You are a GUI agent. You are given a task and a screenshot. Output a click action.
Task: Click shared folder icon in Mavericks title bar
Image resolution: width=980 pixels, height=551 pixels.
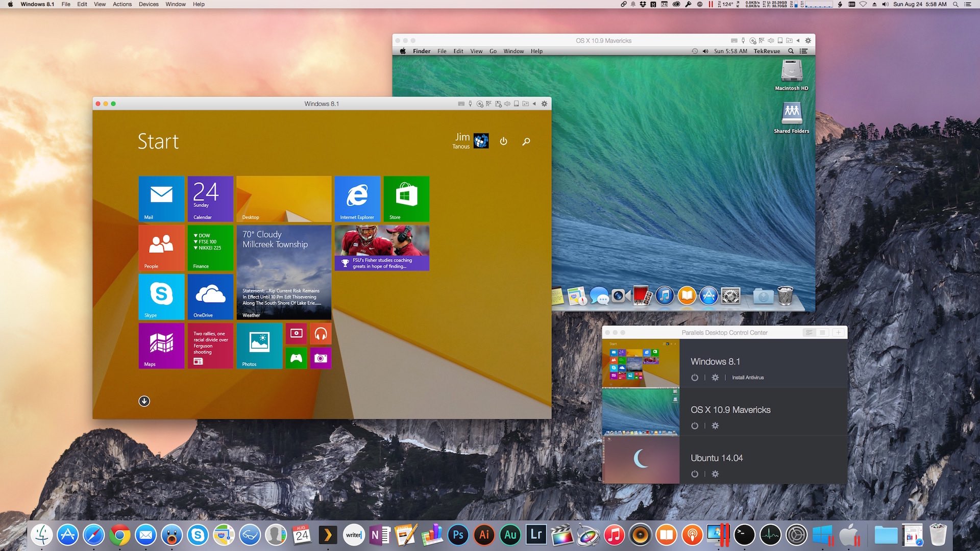point(789,40)
